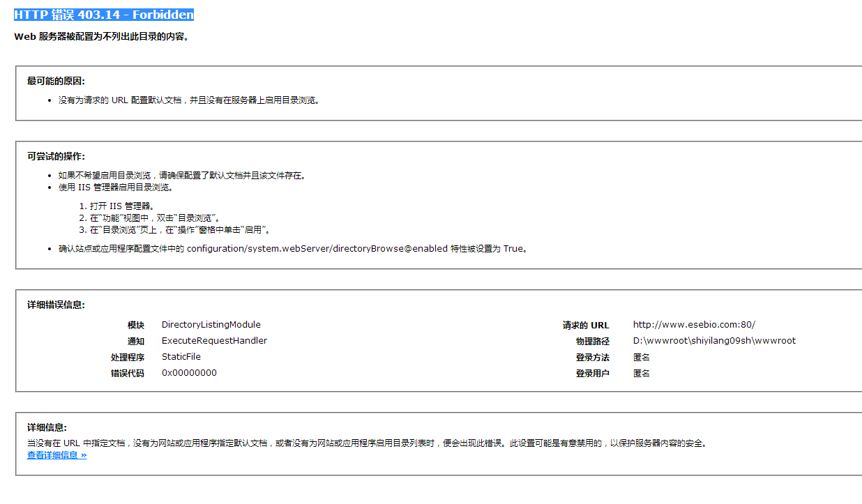Click the StaticFile handler value
862x504 pixels.
coord(181,357)
